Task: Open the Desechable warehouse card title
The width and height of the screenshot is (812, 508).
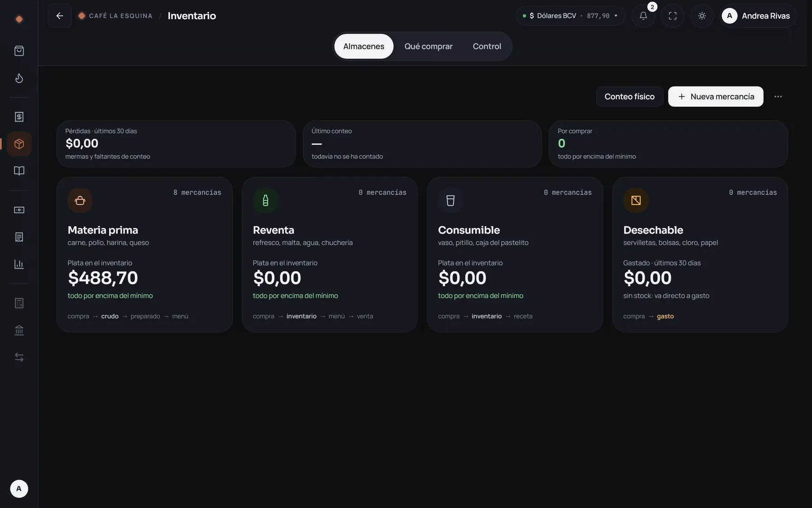Action: (653, 230)
